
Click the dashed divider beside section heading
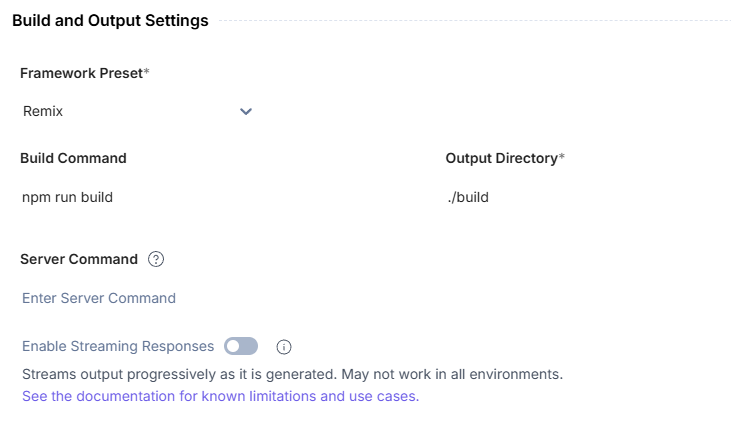pyautogui.click(x=475, y=21)
